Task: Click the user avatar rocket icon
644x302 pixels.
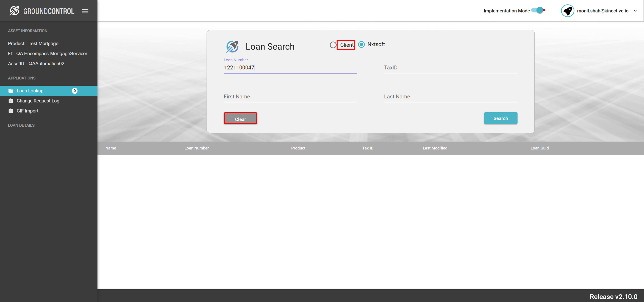Action: [567, 11]
